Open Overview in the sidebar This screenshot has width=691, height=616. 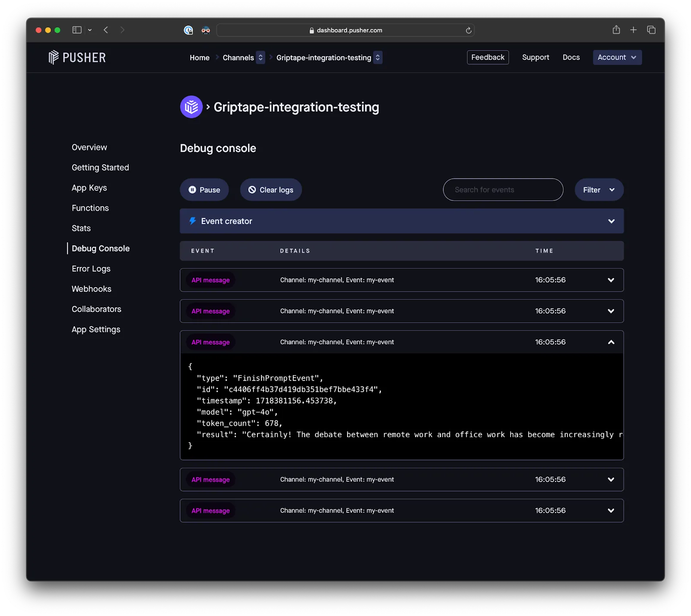(x=89, y=147)
